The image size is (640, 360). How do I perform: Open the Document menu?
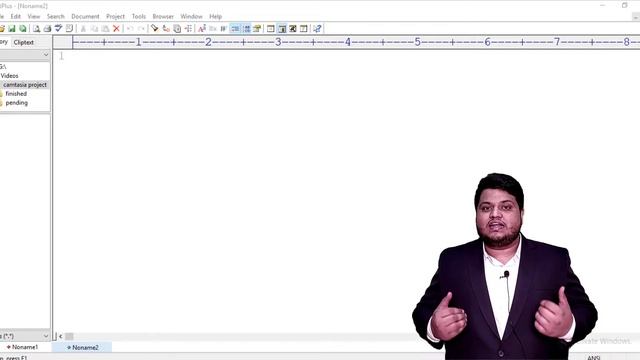(85, 16)
